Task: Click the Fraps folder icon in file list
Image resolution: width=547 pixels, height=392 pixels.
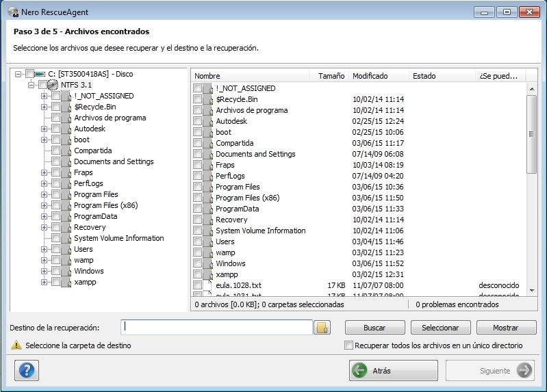Action: pos(207,165)
